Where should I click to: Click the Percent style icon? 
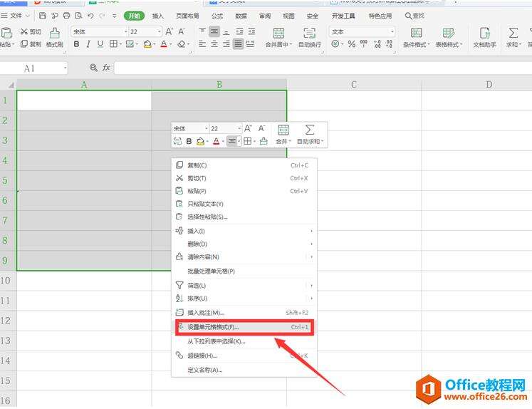tap(352, 43)
